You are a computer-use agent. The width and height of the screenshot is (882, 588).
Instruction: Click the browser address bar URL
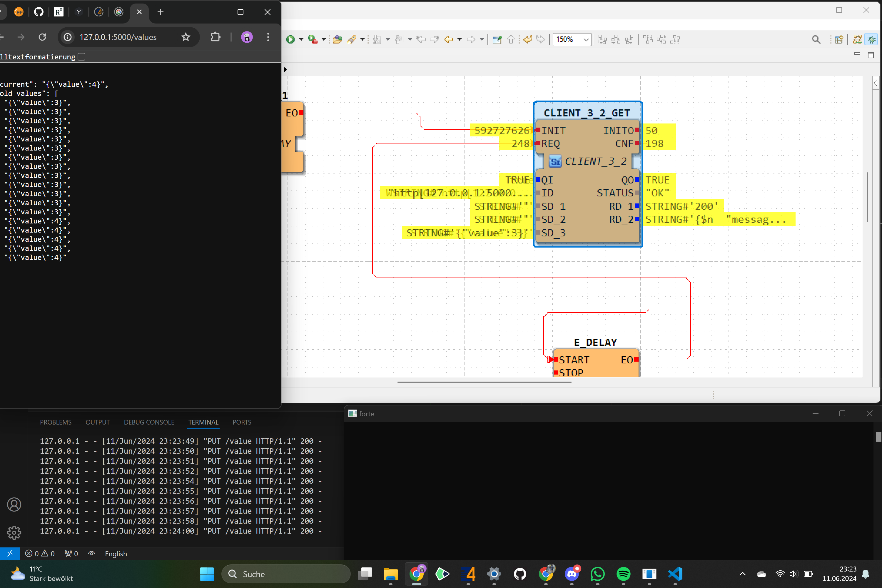point(118,37)
